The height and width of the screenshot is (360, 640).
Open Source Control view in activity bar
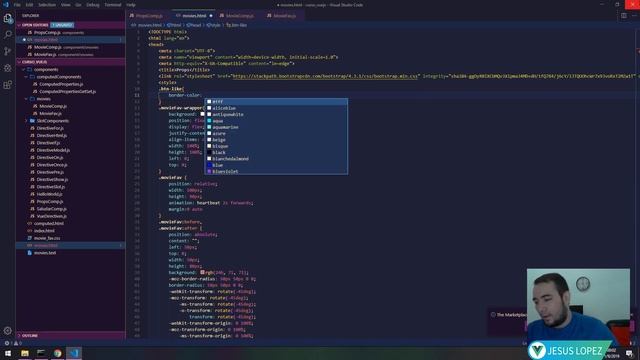tap(7, 51)
